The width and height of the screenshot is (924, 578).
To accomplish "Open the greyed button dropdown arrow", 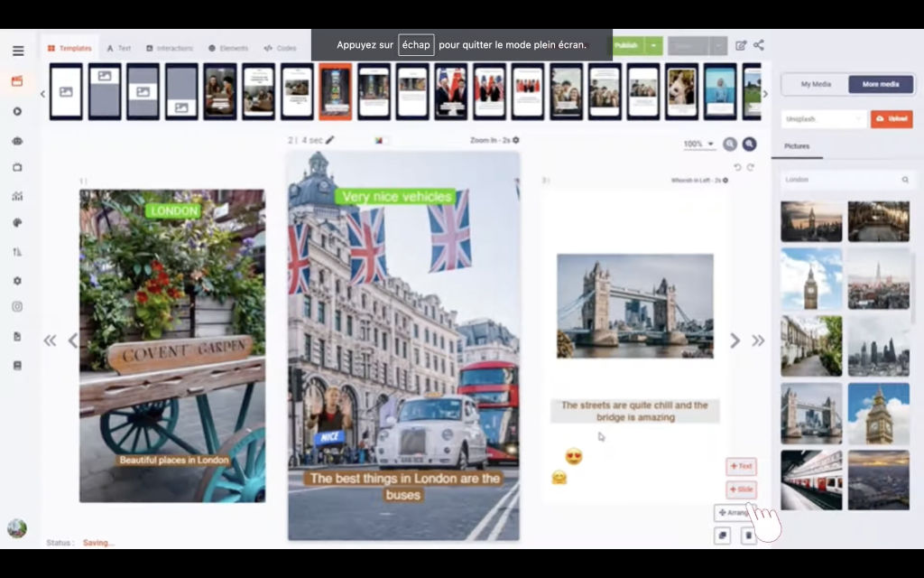I will click(x=717, y=45).
